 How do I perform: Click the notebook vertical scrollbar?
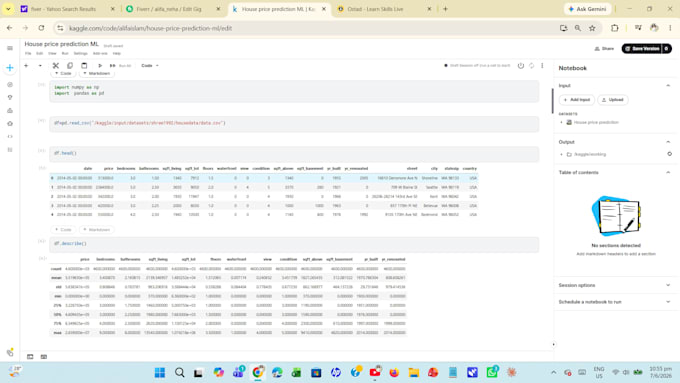click(552, 101)
